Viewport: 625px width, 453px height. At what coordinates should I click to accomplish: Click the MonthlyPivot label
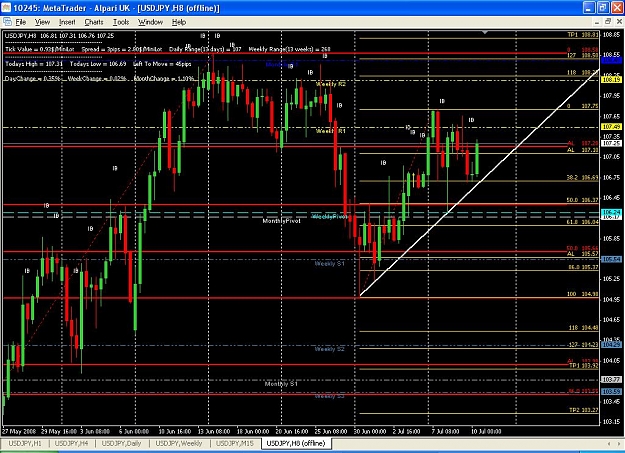coord(281,221)
